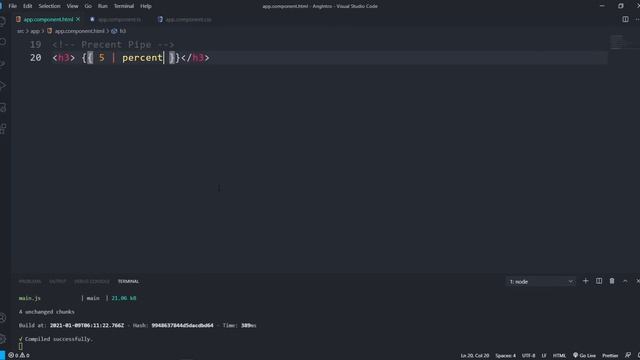Open the Edit menu
640x360 pixels.
tap(27, 6)
